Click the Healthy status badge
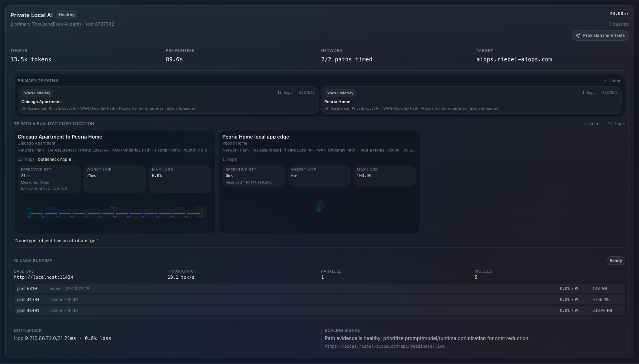The image size is (639, 364). (67, 15)
